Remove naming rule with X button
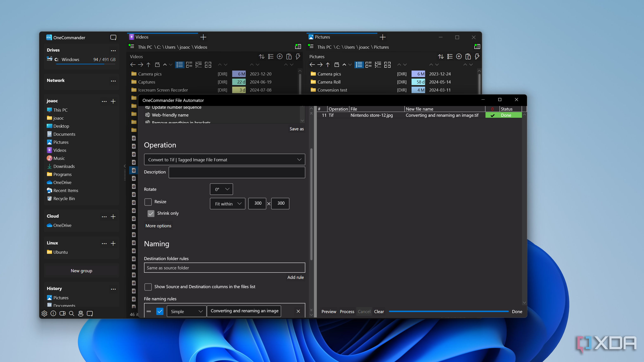The height and width of the screenshot is (362, 644). pyautogui.click(x=298, y=311)
